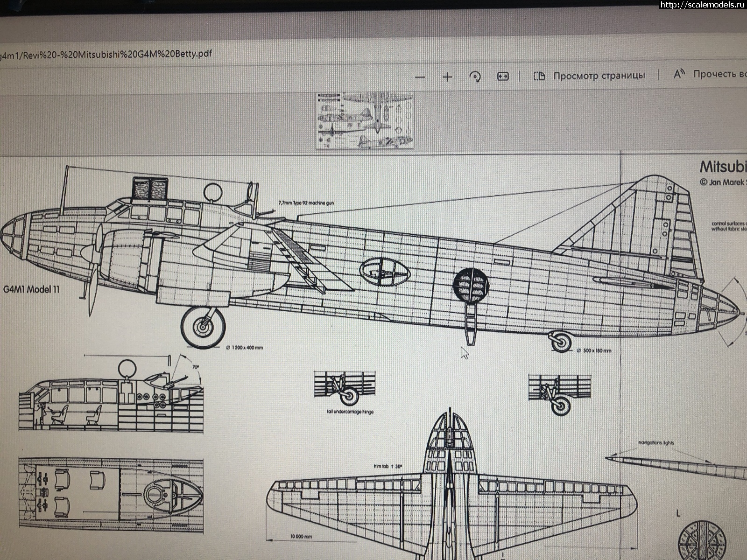Rotate the PDF page with the rotate icon
747x560 pixels.
[475, 77]
